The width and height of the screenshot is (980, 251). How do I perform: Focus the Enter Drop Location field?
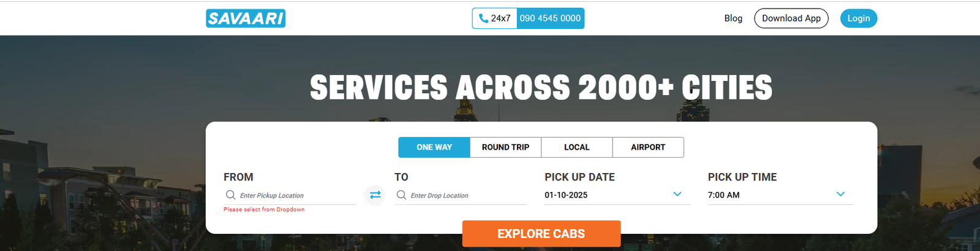coord(467,196)
